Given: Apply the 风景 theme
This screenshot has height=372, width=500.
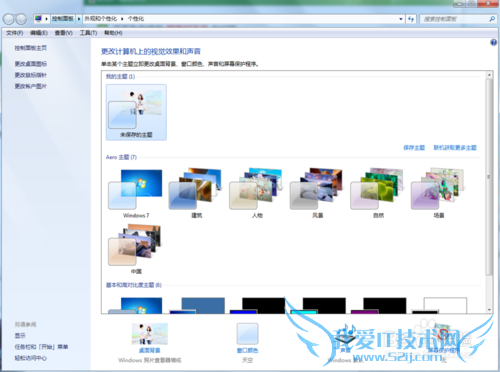Looking at the screenshot, I should click(x=317, y=193).
